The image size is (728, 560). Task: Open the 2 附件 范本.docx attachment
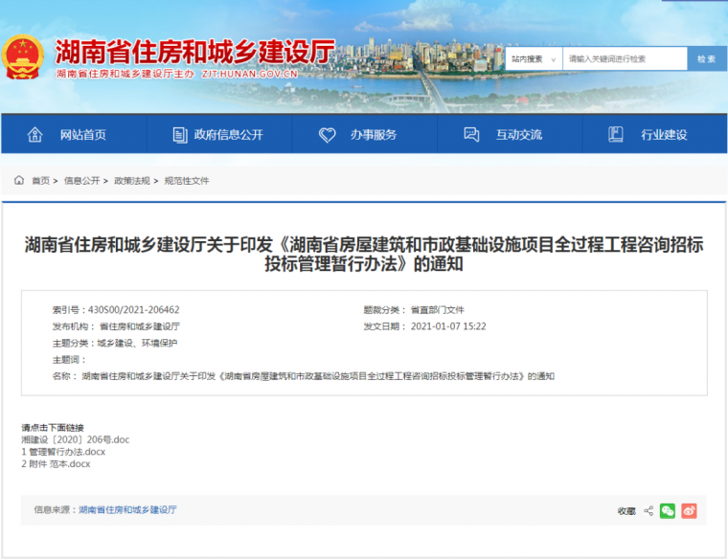(x=56, y=463)
